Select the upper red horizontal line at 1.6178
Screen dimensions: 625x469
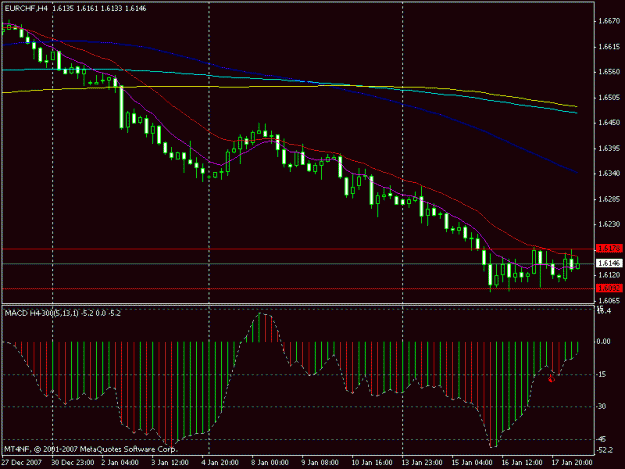[298, 249]
